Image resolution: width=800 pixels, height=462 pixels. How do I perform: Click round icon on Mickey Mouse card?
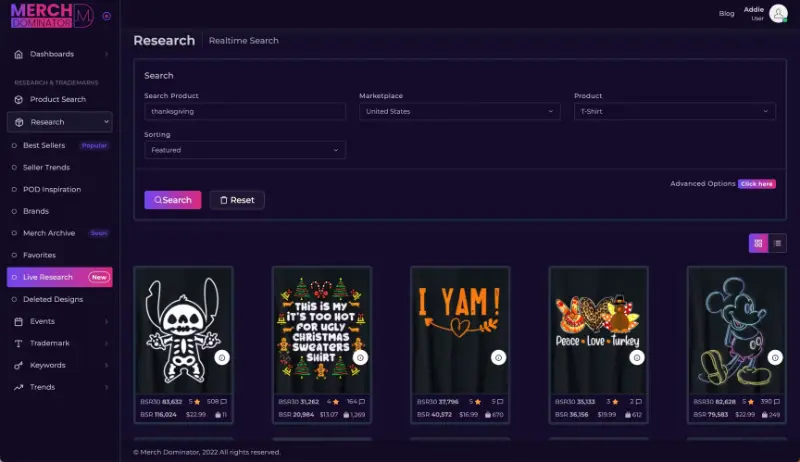(x=775, y=357)
